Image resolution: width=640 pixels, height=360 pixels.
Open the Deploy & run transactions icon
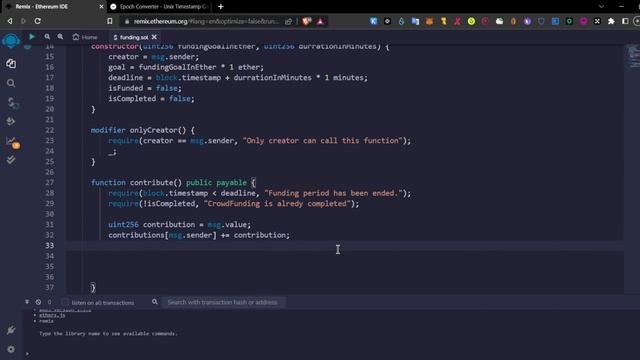[x=11, y=121]
